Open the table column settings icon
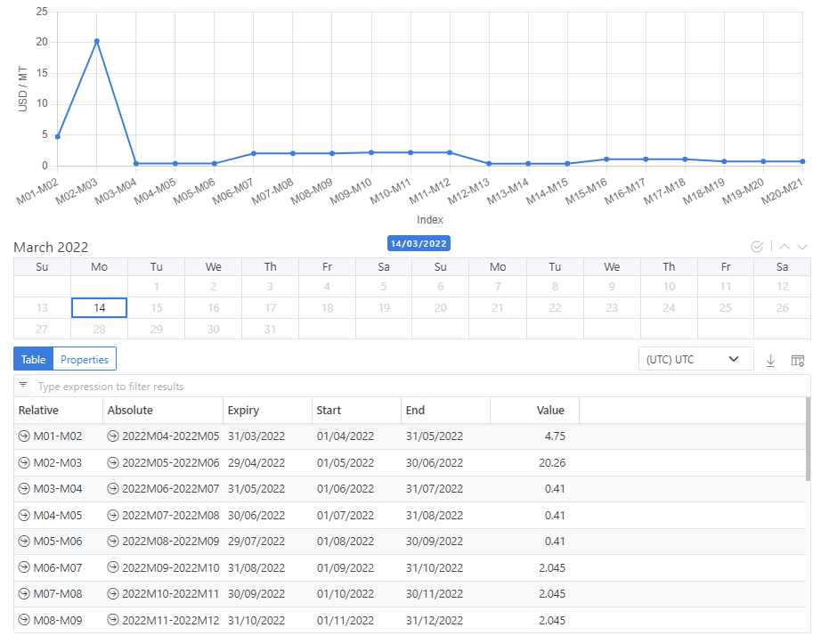 point(798,360)
